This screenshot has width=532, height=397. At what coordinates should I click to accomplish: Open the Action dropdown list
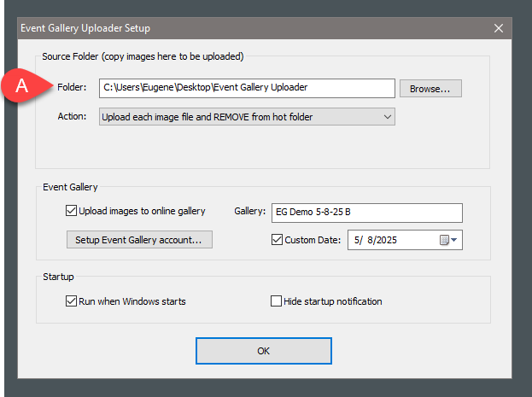247,117
